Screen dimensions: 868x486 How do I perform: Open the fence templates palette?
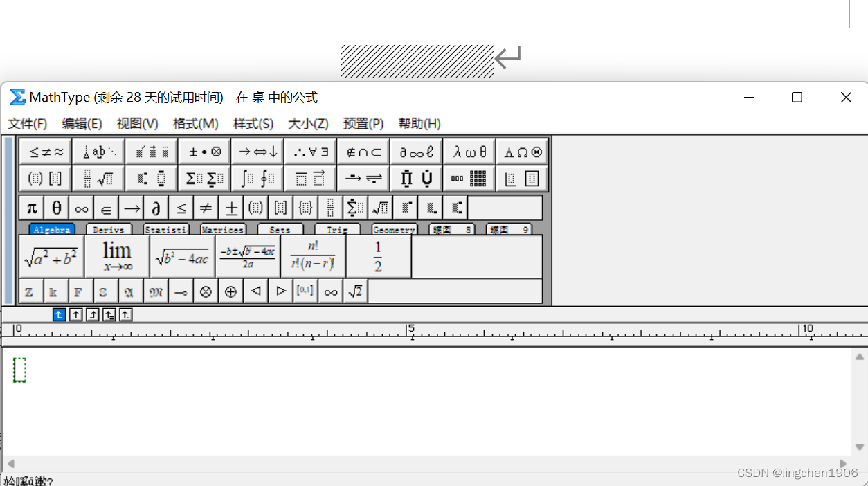pos(46,179)
